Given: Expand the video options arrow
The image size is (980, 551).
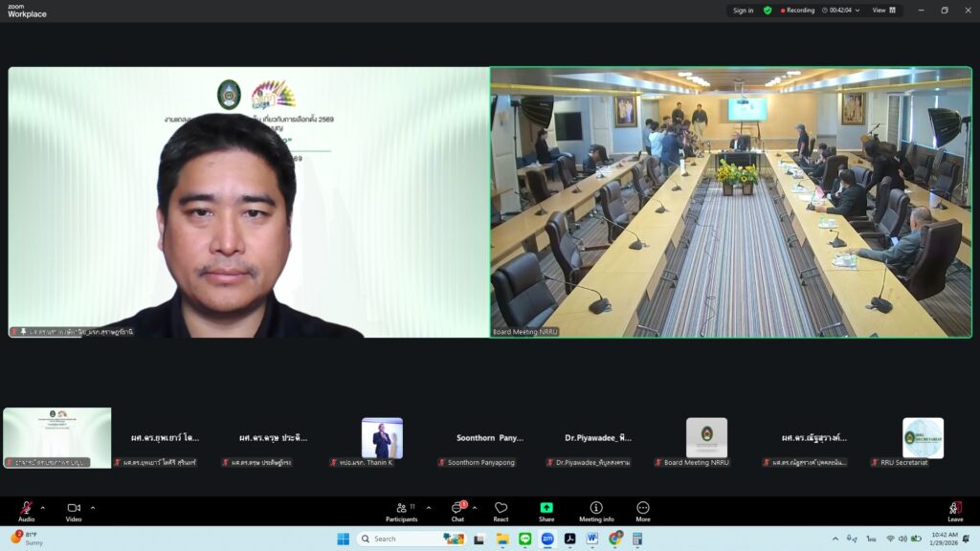Looking at the screenshot, I should 93,508.
